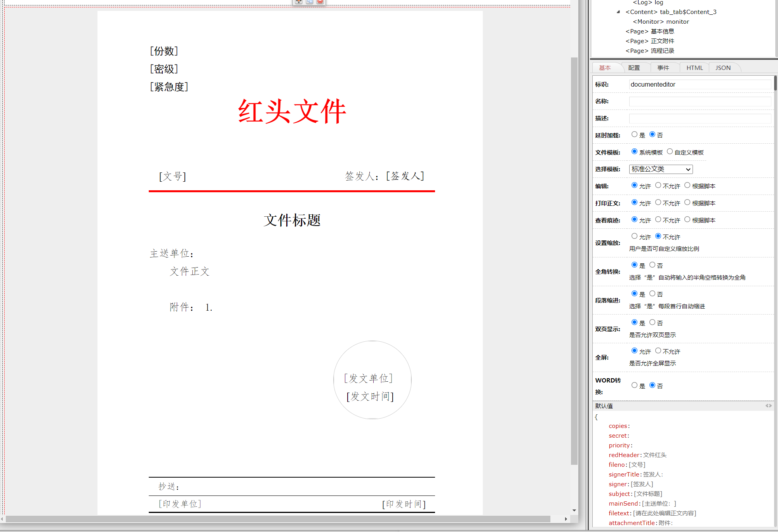Click the 红头文件 red header text
This screenshot has height=532, width=778.
(292, 111)
